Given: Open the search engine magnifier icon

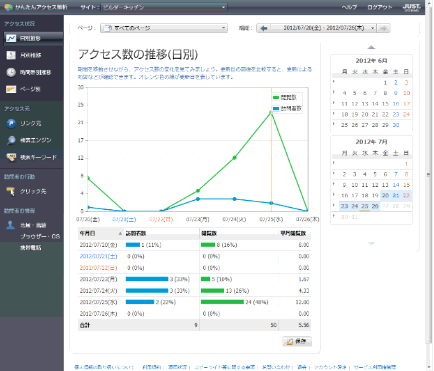Looking at the screenshot, I should pyautogui.click(x=11, y=140).
